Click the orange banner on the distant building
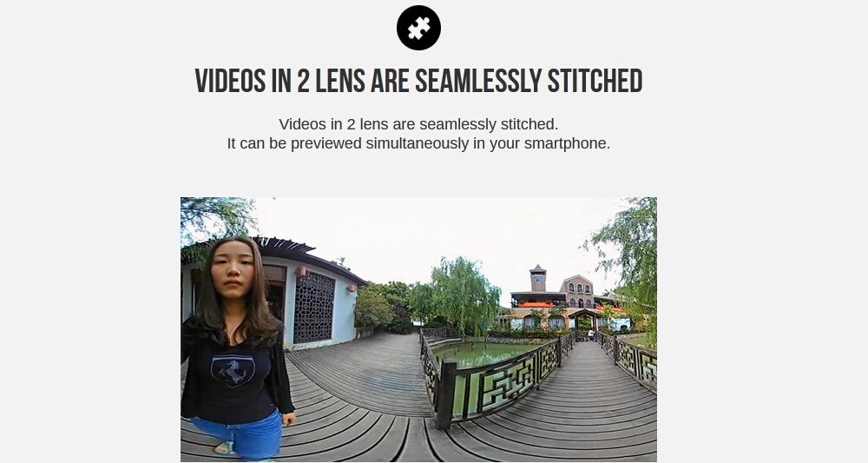The image size is (868, 463). pyautogui.click(x=536, y=305)
